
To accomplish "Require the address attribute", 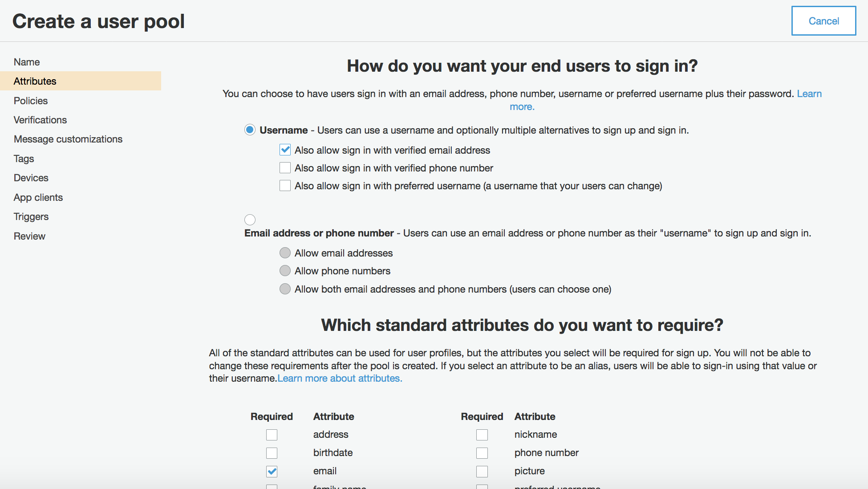I will tap(272, 435).
